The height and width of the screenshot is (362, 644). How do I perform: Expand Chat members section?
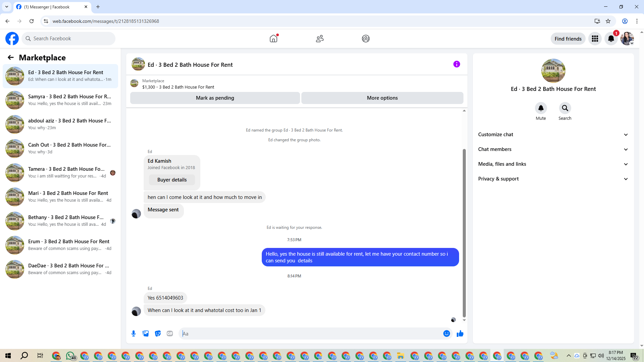pos(553,149)
